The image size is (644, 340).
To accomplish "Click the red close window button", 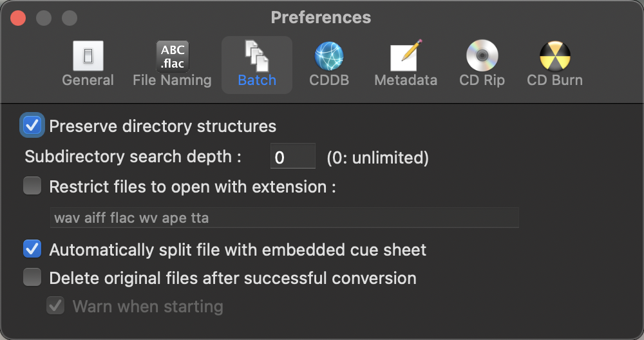I will tap(18, 17).
